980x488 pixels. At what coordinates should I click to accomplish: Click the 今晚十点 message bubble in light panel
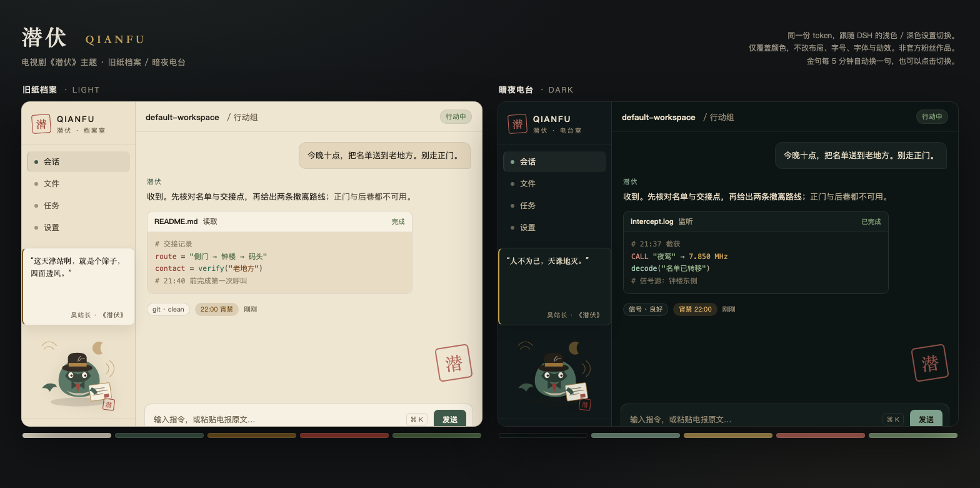tap(384, 155)
